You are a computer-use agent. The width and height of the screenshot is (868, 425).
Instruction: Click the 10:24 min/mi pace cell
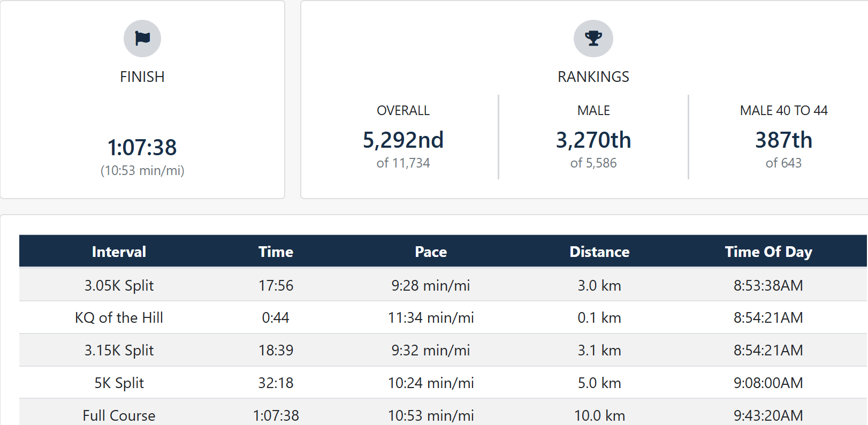point(431,383)
